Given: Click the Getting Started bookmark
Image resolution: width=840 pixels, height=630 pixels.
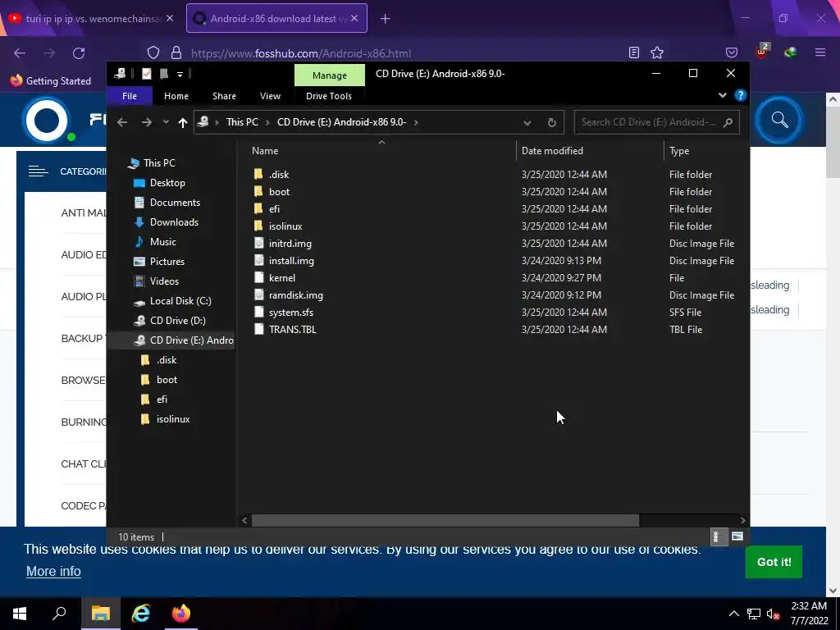Looking at the screenshot, I should point(52,81).
